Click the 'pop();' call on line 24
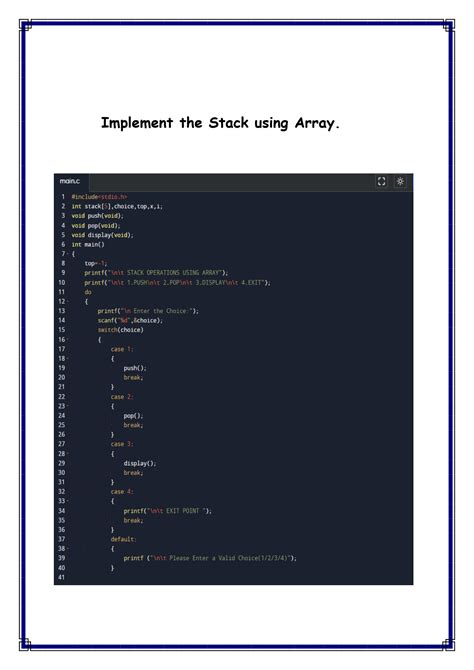 click(x=133, y=415)
